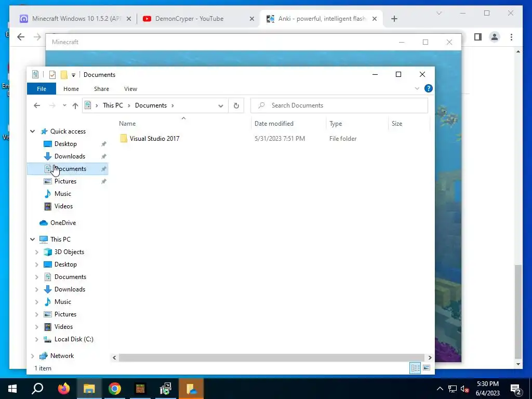Click the Explorer Back navigation arrow
532x399 pixels.
point(37,105)
